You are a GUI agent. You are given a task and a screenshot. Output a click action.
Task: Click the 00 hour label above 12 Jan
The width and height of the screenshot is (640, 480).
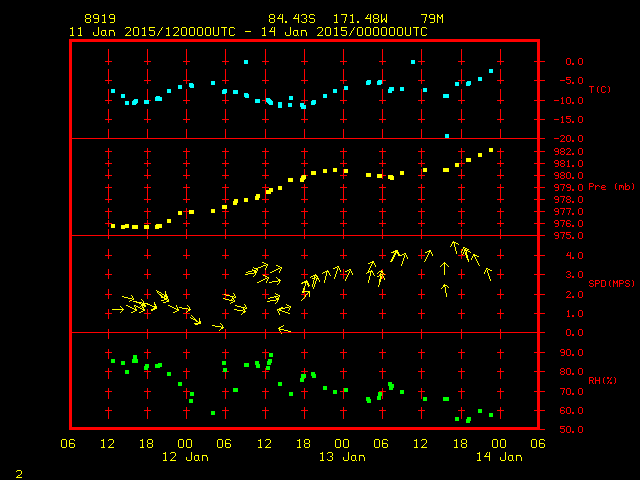[185, 444]
